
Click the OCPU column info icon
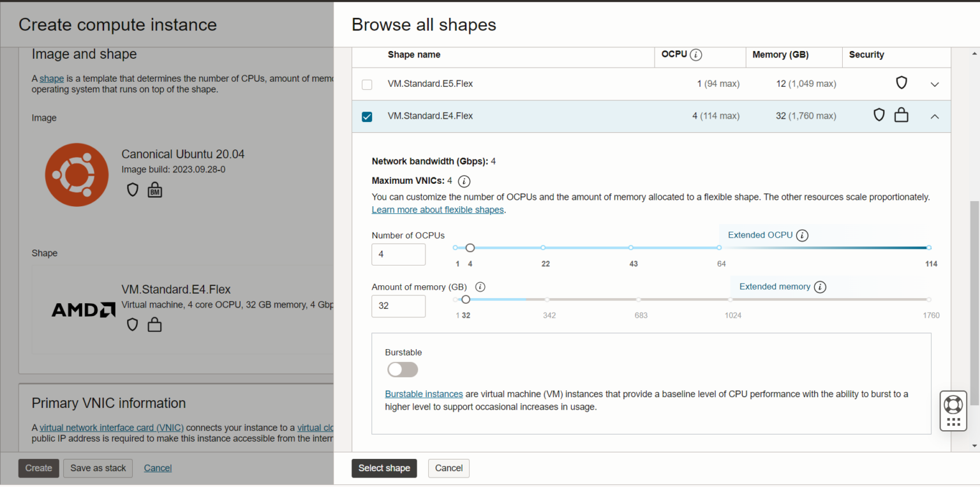696,55
